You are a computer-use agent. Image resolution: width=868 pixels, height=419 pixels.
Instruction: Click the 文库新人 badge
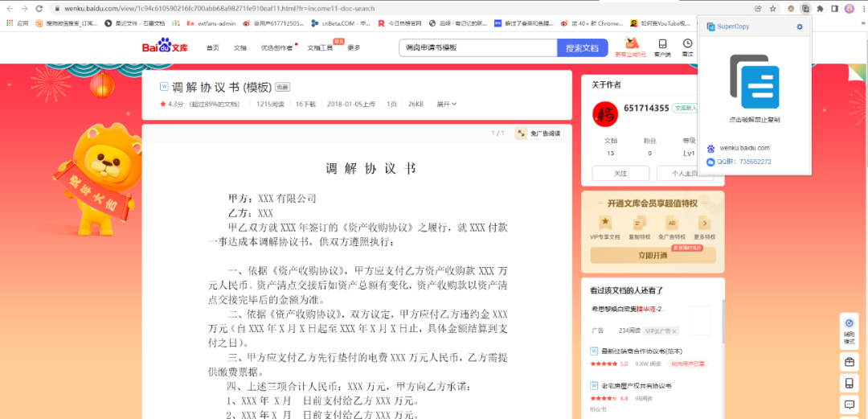[684, 108]
